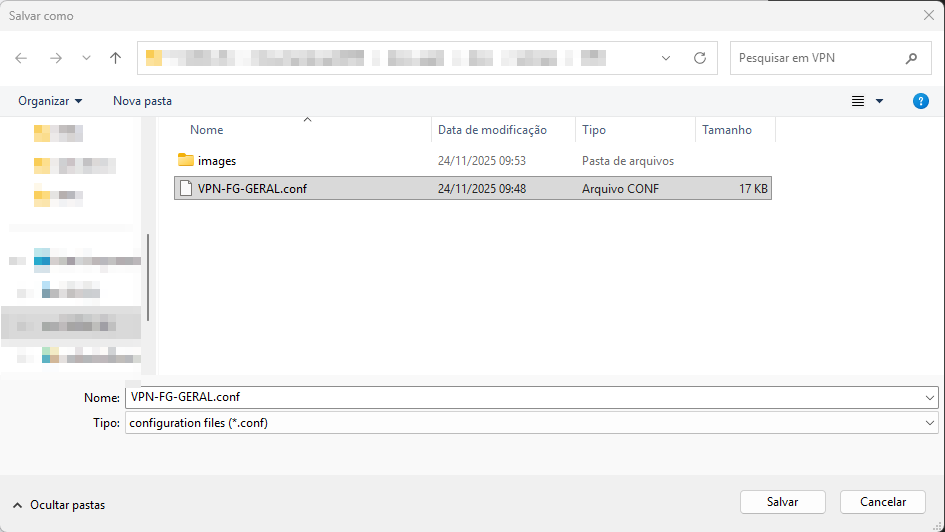Viewport: 945px width, 532px height.
Task: Expand the address bar path history
Action: tap(667, 58)
